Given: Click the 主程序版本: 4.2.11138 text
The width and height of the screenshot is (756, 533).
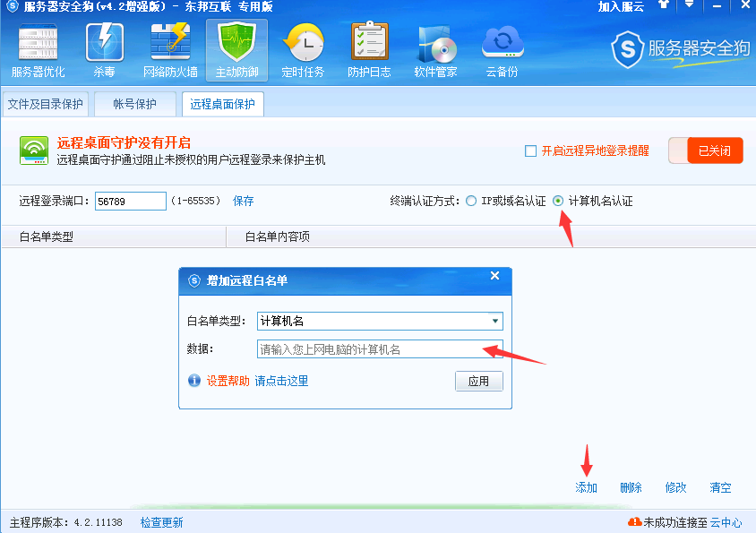Looking at the screenshot, I should [66, 522].
